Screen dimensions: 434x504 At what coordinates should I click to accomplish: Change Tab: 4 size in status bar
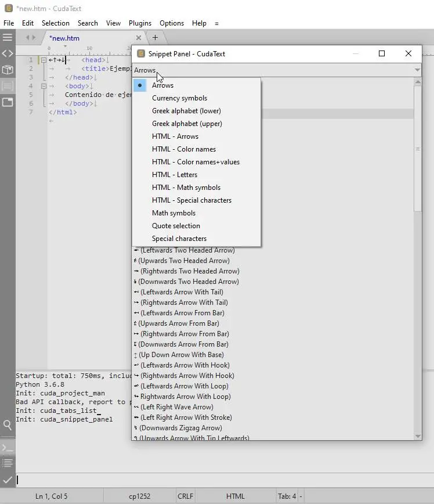287,496
